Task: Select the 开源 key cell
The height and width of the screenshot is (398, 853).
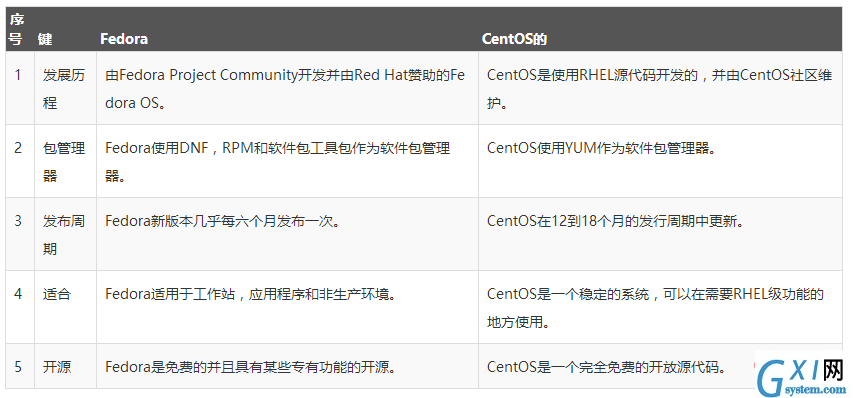Action: 65,366
